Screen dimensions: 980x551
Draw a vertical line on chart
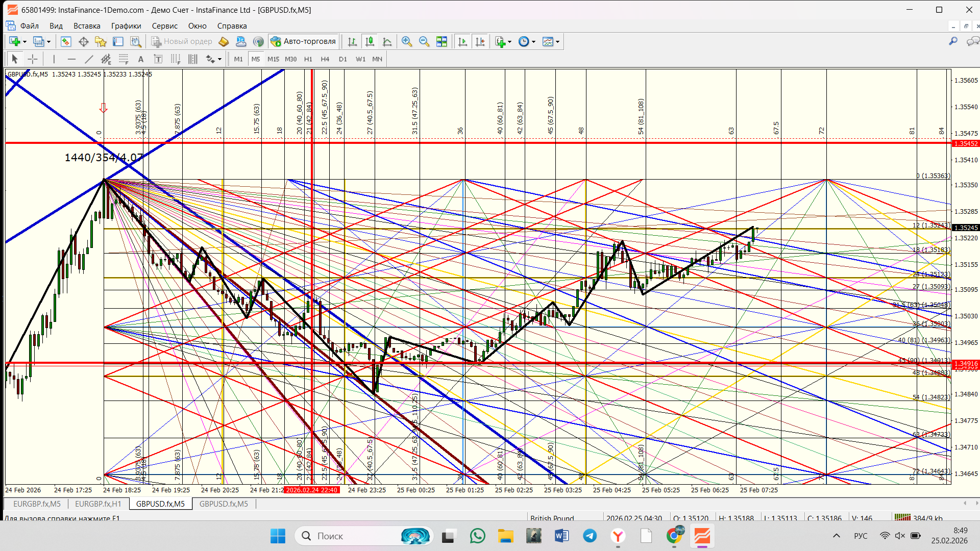point(54,59)
